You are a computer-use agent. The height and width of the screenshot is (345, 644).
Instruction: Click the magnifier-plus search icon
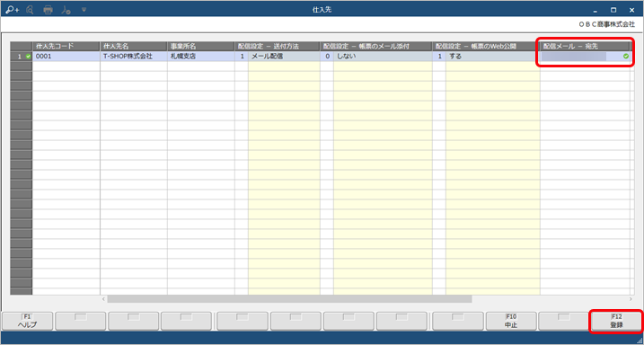click(x=13, y=10)
